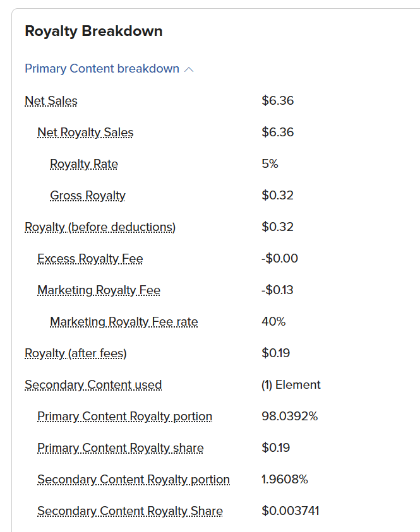Click the 98.0392% portion value
Screen dimensions: 420x532
pyautogui.click(x=290, y=416)
